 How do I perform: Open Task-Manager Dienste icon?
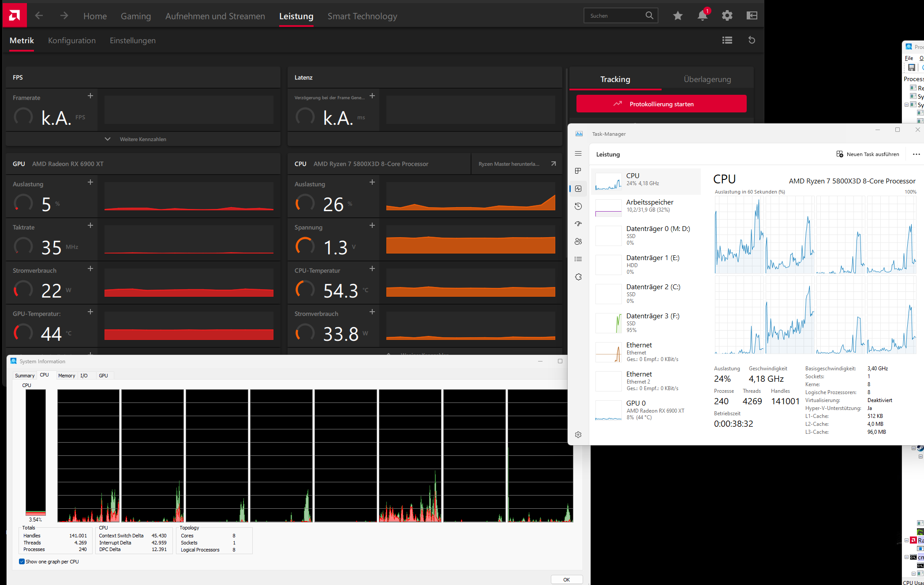578,277
